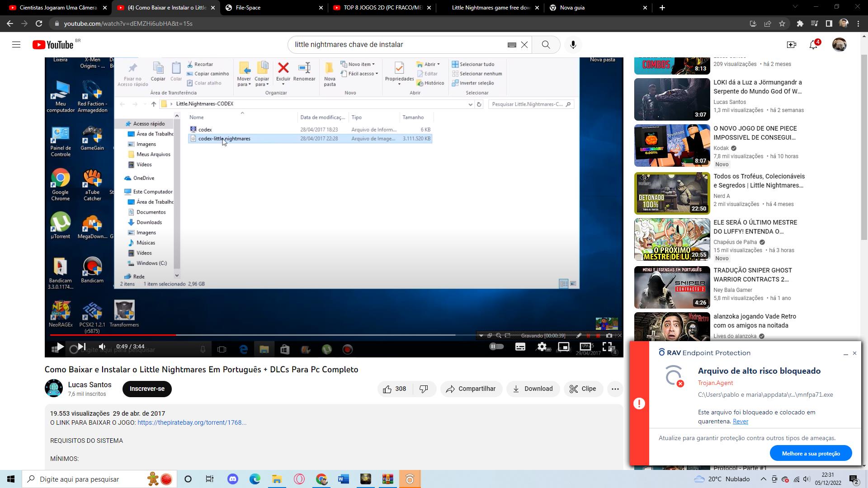Open video settings gear
The image size is (868, 488).
(x=542, y=347)
